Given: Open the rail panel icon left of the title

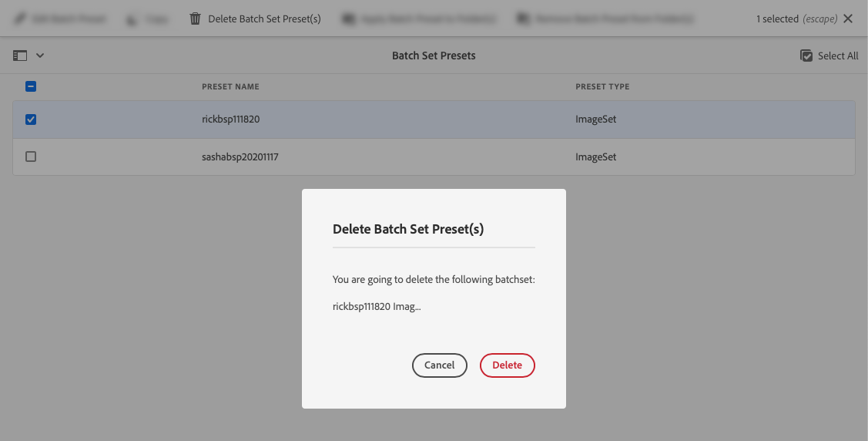Looking at the screenshot, I should click(20, 56).
